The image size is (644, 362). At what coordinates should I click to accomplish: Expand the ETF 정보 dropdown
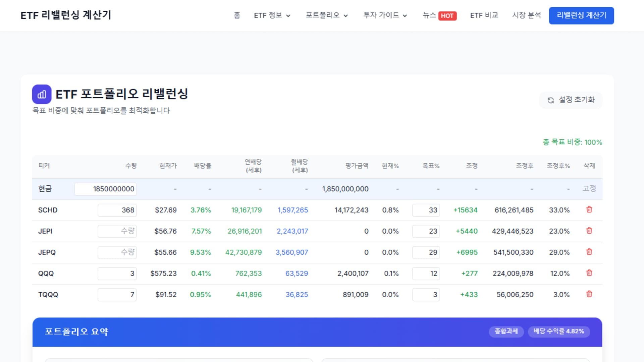click(x=272, y=15)
